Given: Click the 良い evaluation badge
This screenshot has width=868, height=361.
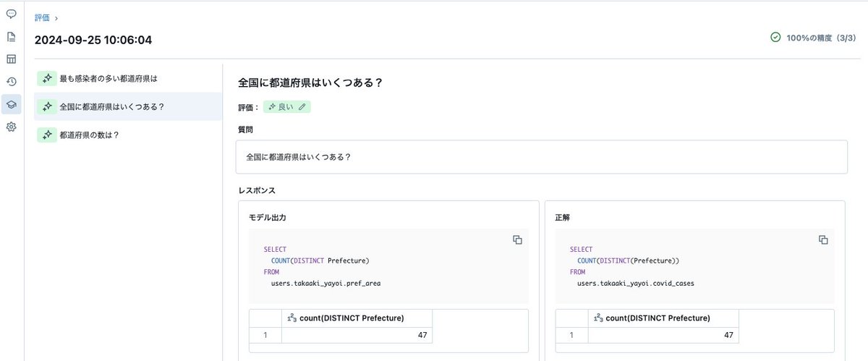Looking at the screenshot, I should click(286, 107).
